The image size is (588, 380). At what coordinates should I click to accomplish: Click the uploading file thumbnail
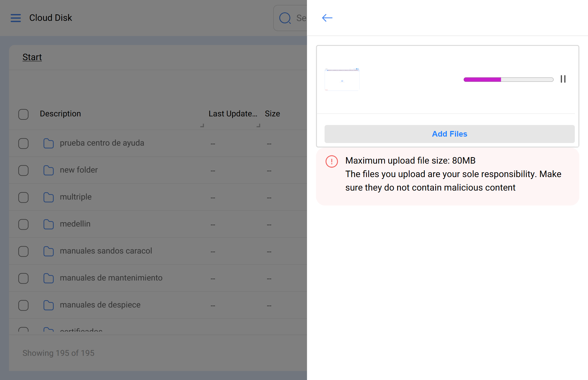pyautogui.click(x=342, y=79)
